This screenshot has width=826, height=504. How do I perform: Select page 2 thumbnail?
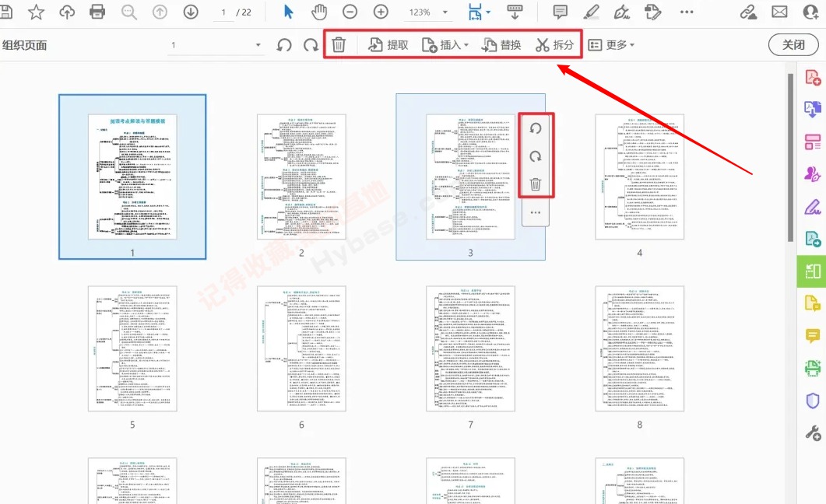point(301,177)
